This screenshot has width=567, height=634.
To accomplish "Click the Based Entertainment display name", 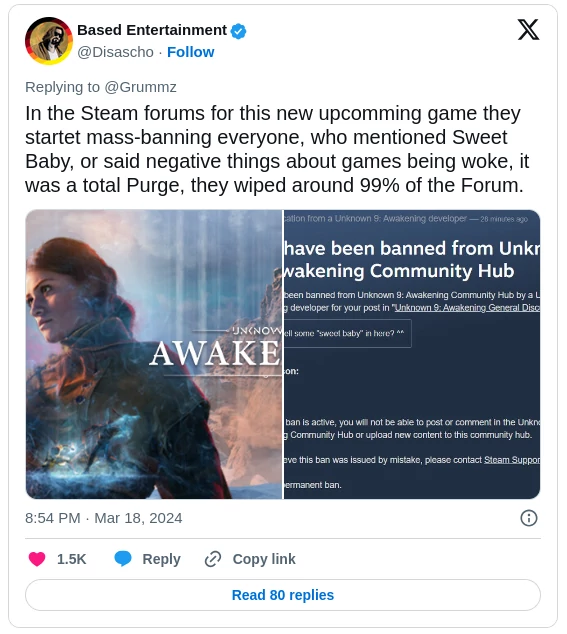I will 152,30.
